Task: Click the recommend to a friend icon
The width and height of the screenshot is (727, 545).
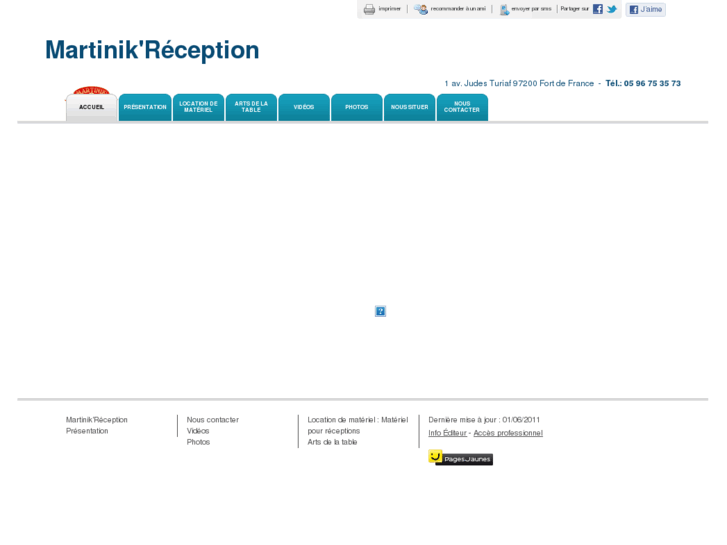Action: coord(421,9)
